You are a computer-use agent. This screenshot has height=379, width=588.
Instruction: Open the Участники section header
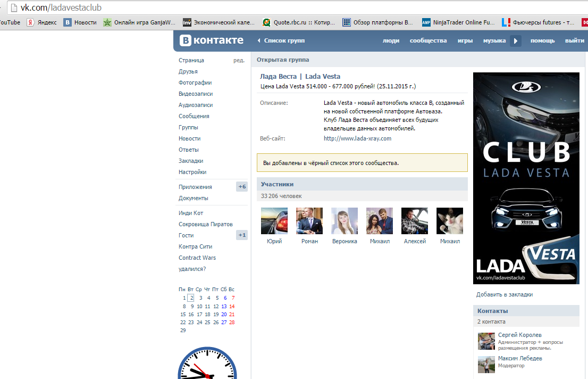(362, 184)
